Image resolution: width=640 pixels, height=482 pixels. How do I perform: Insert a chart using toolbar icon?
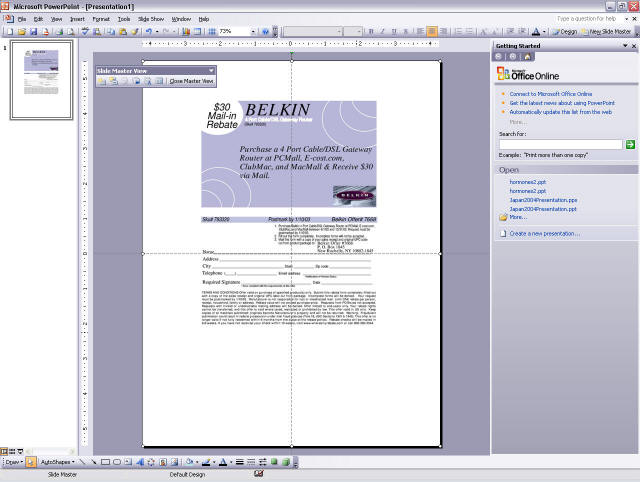point(186,31)
